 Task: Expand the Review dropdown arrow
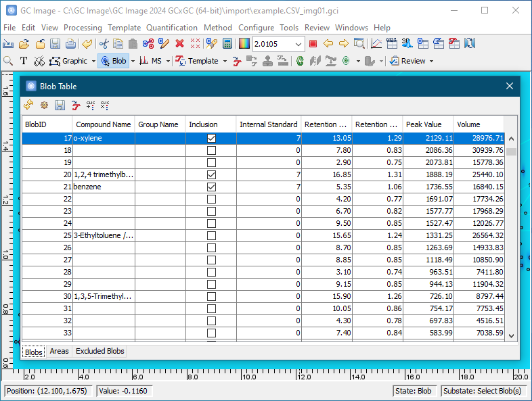431,61
